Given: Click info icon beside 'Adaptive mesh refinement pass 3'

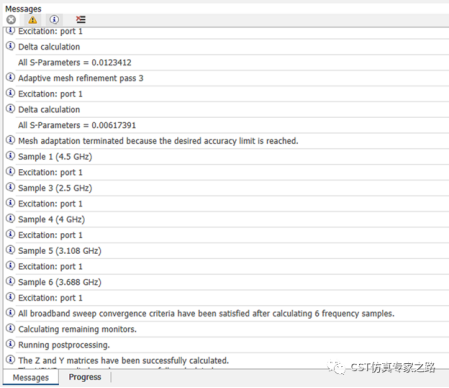Looking at the screenshot, I should [x=10, y=77].
